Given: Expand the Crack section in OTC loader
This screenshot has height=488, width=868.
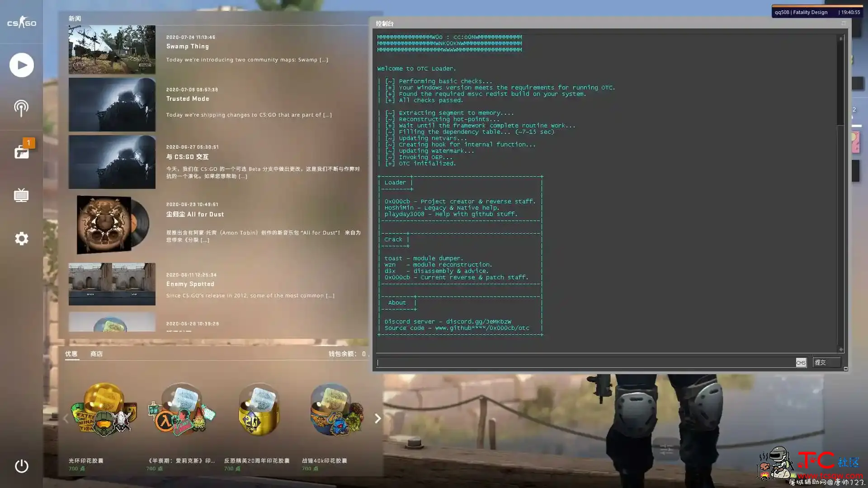Looking at the screenshot, I should pyautogui.click(x=393, y=239).
